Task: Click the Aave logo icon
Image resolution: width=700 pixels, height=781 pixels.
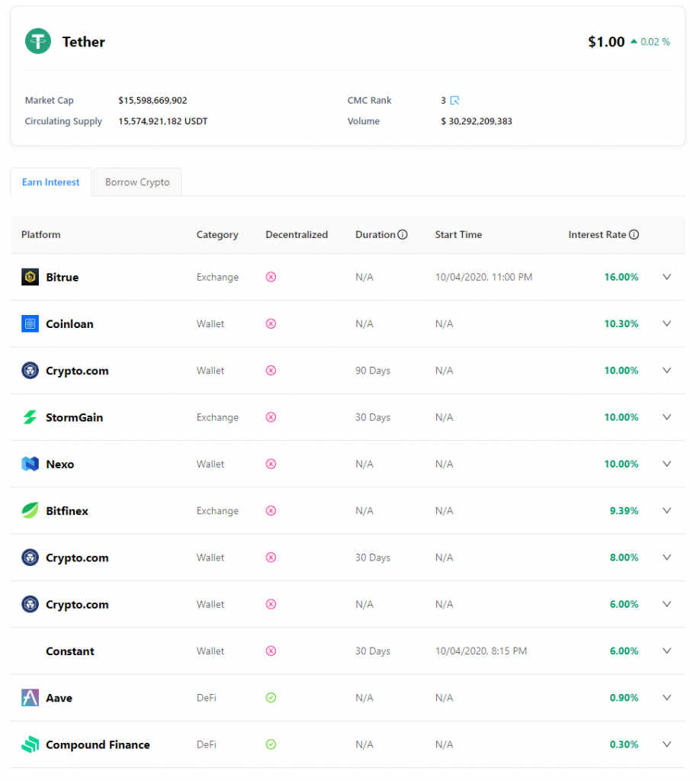Action: pyautogui.click(x=30, y=698)
